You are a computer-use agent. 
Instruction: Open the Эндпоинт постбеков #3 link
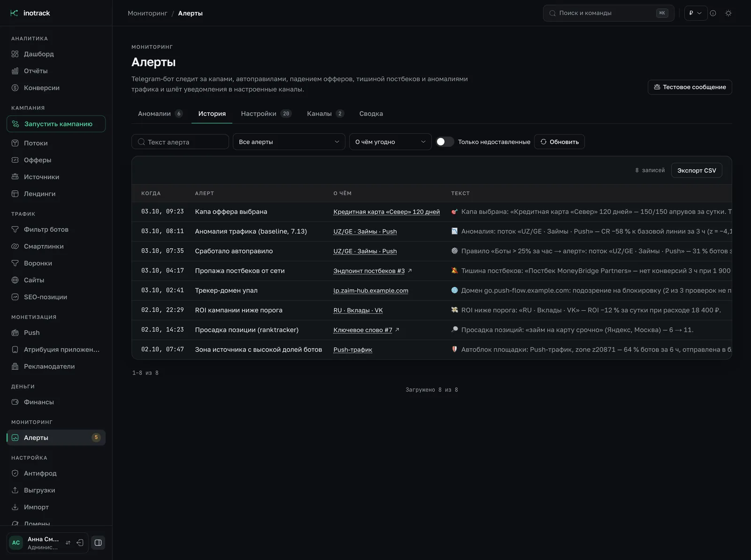coord(369,271)
